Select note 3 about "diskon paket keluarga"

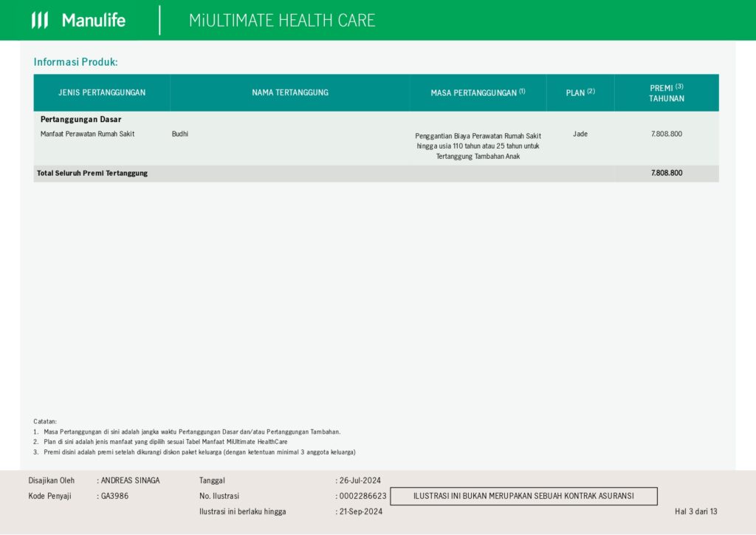(194, 452)
